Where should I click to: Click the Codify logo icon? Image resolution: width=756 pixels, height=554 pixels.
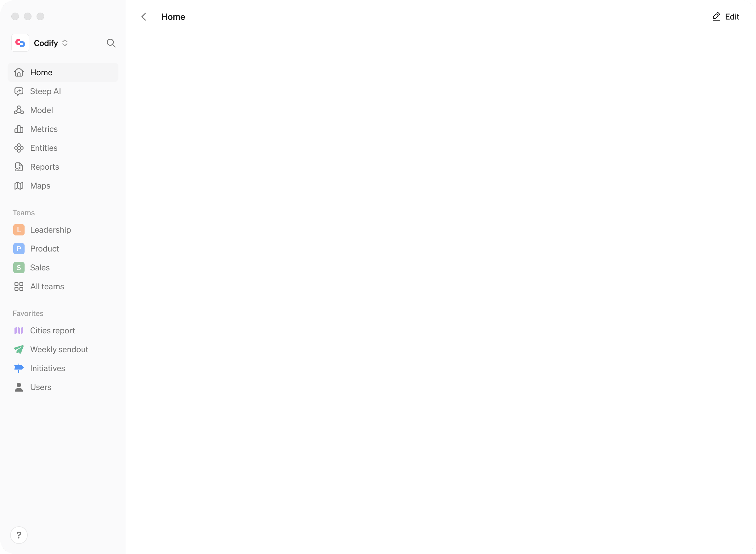pos(20,43)
